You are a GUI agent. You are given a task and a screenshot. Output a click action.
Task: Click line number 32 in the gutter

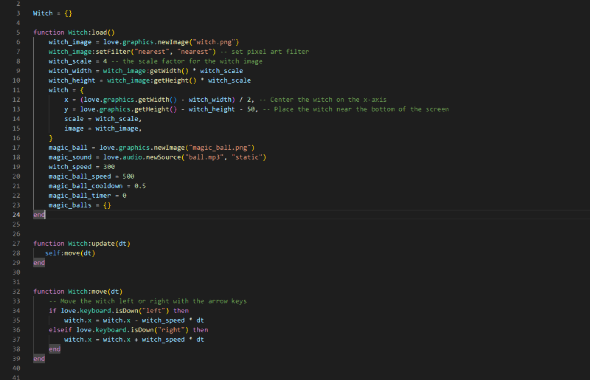[x=16, y=292]
